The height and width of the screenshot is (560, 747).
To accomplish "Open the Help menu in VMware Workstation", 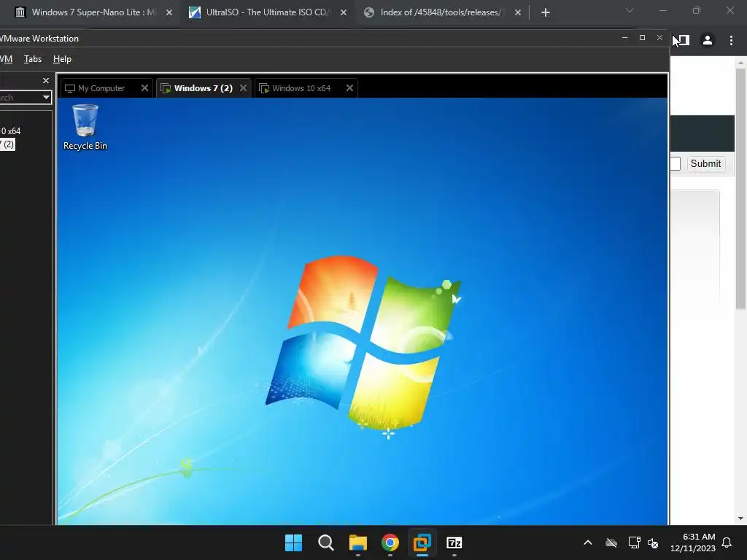I will 63,59.
